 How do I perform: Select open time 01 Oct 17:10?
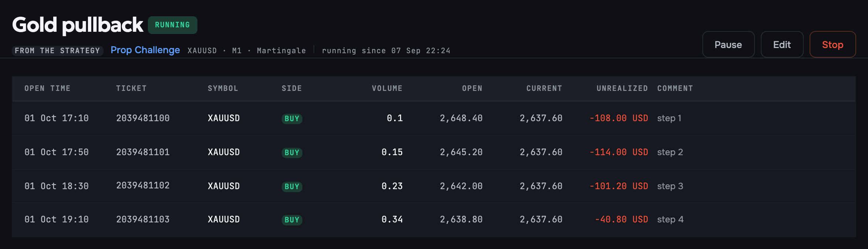(57, 118)
